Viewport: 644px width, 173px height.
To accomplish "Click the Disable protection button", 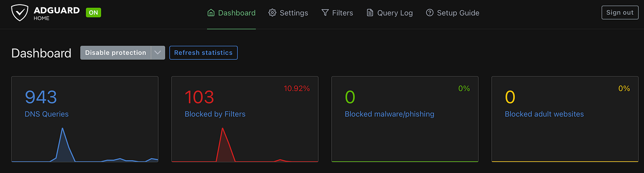I will coord(115,53).
